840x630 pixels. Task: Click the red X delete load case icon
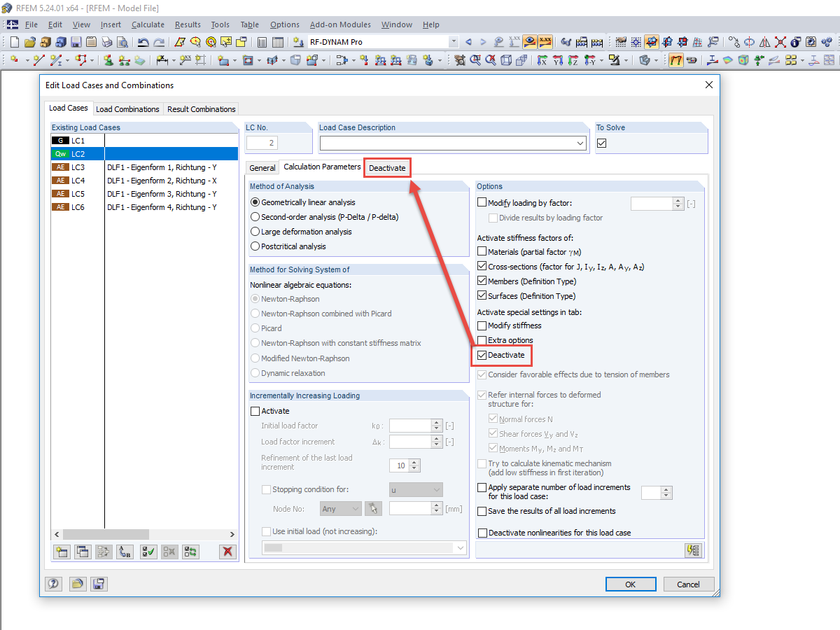tap(227, 552)
